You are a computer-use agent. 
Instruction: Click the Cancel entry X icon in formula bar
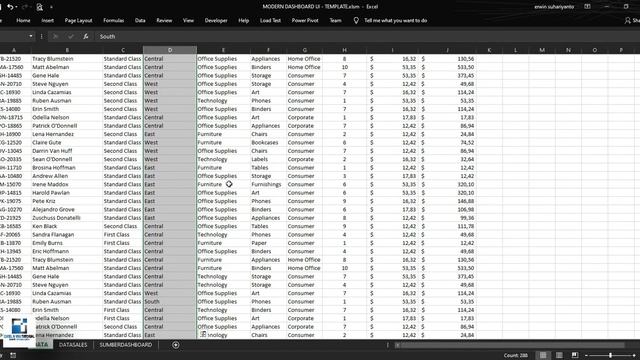tap(56, 36)
